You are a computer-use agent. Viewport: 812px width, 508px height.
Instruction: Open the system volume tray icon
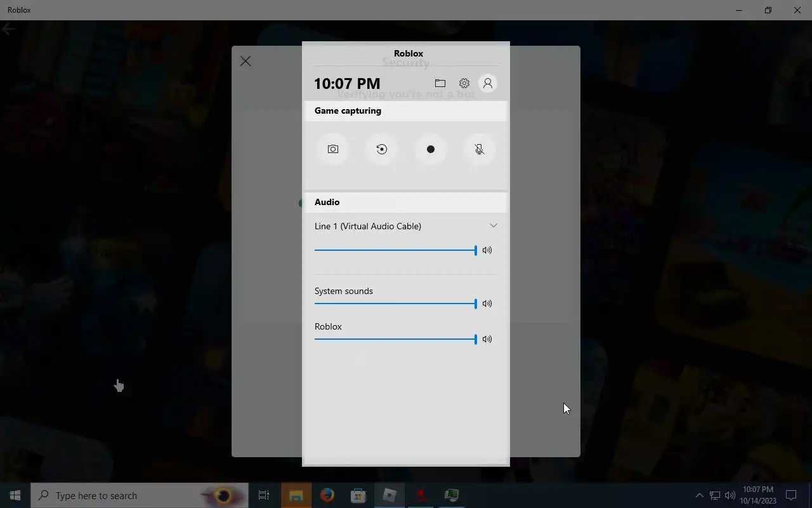(730, 495)
